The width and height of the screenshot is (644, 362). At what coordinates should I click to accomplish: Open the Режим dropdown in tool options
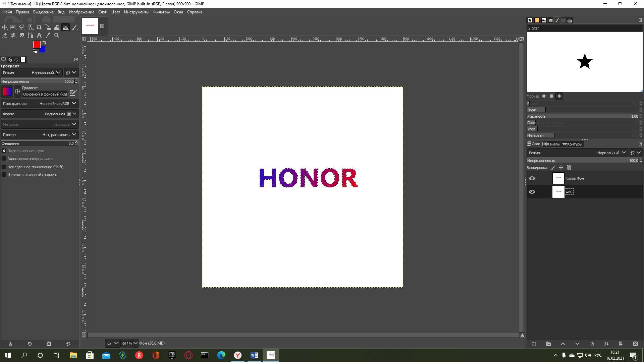click(32, 73)
